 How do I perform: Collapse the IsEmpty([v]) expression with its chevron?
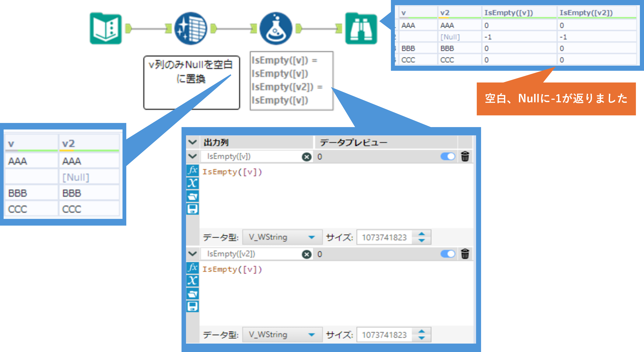click(193, 157)
